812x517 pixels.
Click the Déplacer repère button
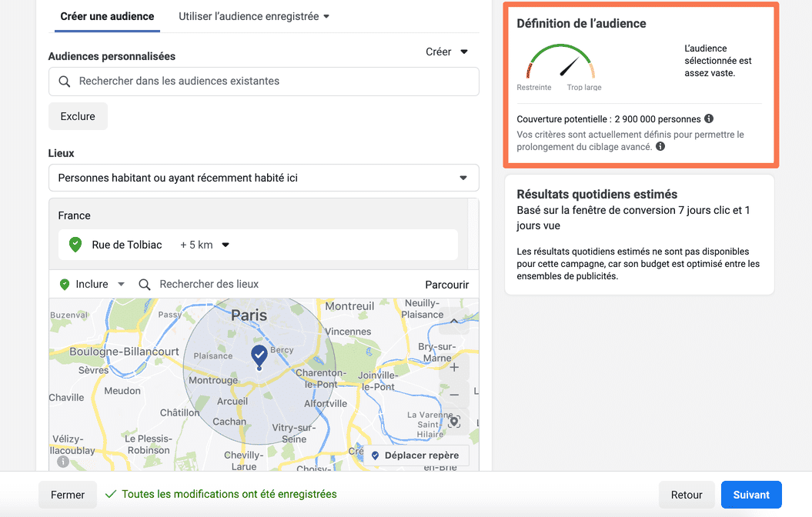pyautogui.click(x=415, y=455)
